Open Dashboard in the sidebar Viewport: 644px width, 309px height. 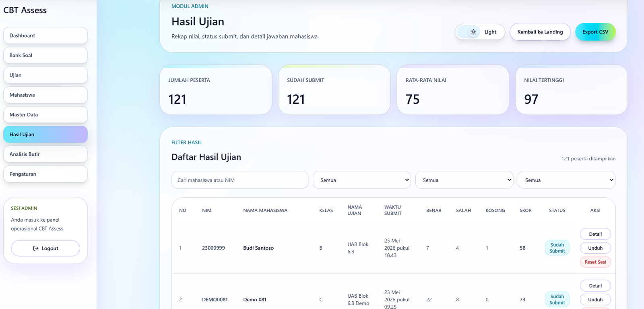pos(45,35)
